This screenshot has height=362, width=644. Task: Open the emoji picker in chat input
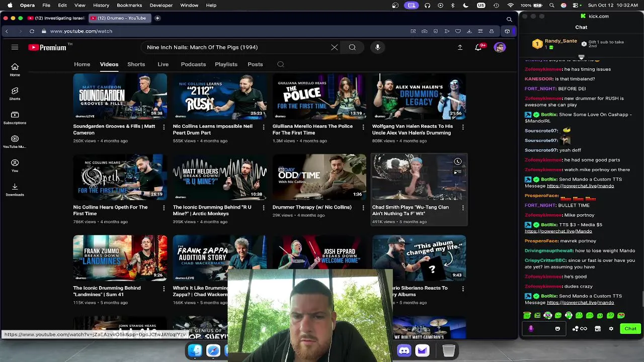(x=557, y=329)
